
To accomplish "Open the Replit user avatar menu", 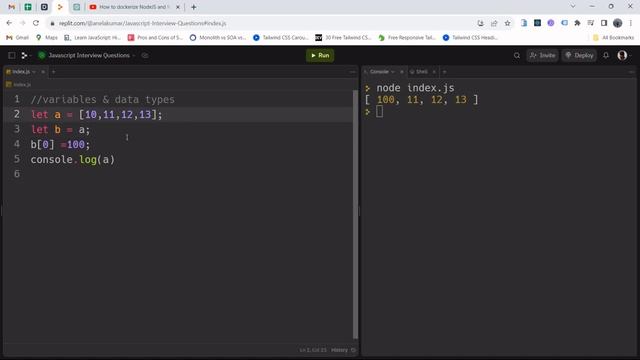I will coord(622,55).
